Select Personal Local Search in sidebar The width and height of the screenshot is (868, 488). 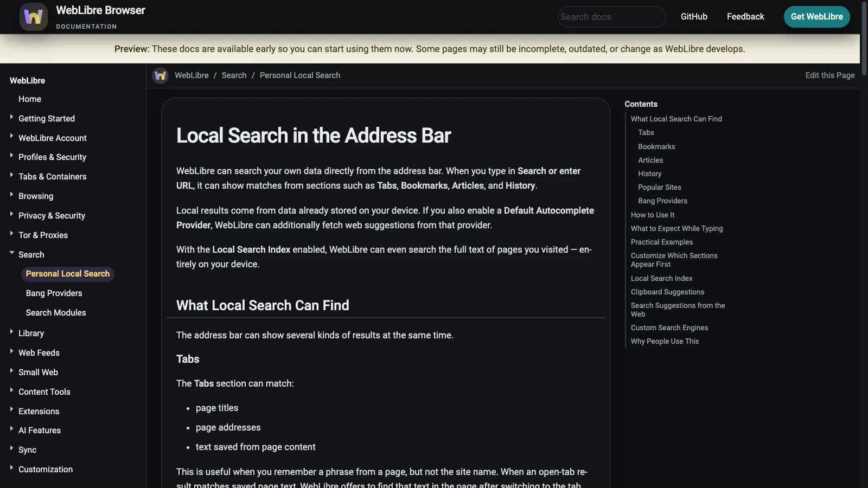[x=68, y=274]
